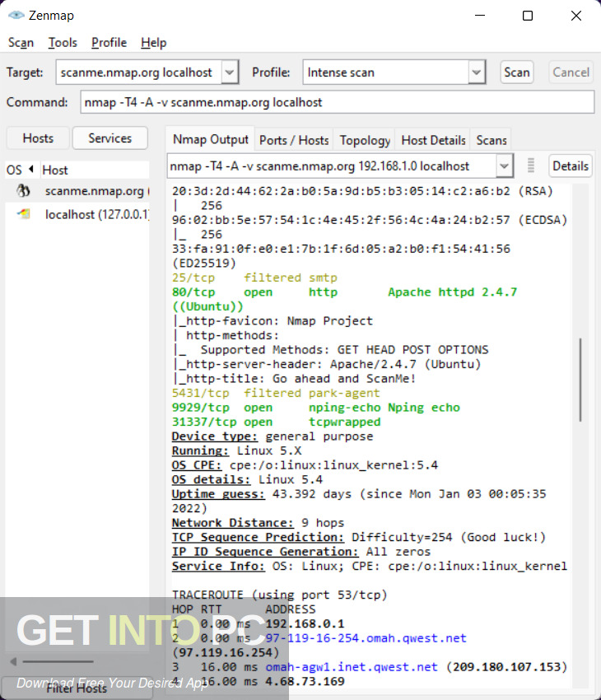Click the (ED25519) key line
Screen dimensions: 601x700
204,263
